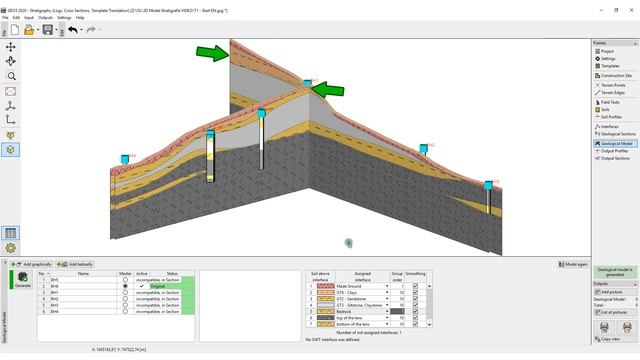Open the Outputs menu
The height and width of the screenshot is (360, 640).
tap(45, 18)
